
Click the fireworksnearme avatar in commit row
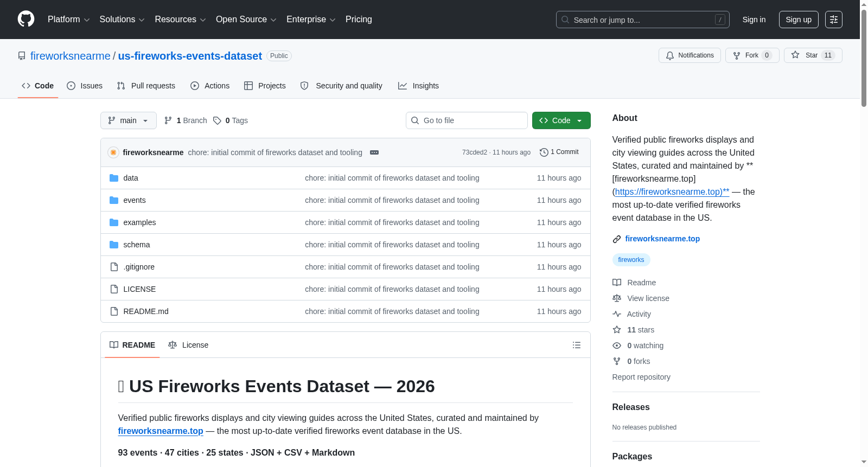(113, 152)
